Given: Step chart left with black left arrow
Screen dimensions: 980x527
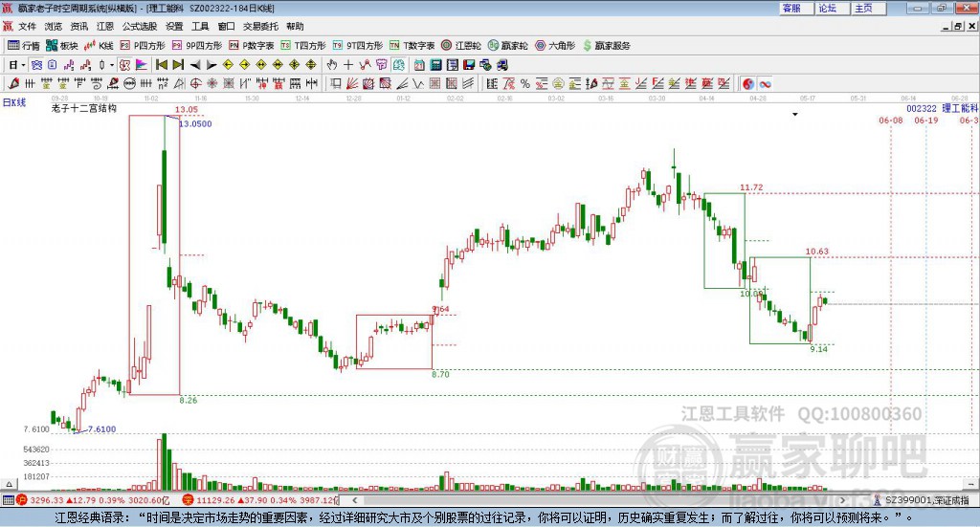Looking at the screenshot, I should click(195, 65).
